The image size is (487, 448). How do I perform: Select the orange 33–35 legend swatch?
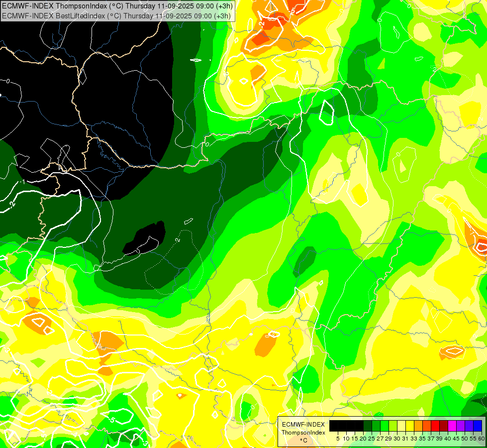pos(418,426)
